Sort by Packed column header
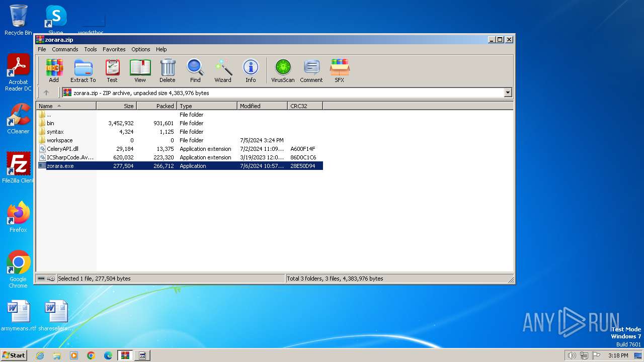644x362 pixels. [156, 106]
